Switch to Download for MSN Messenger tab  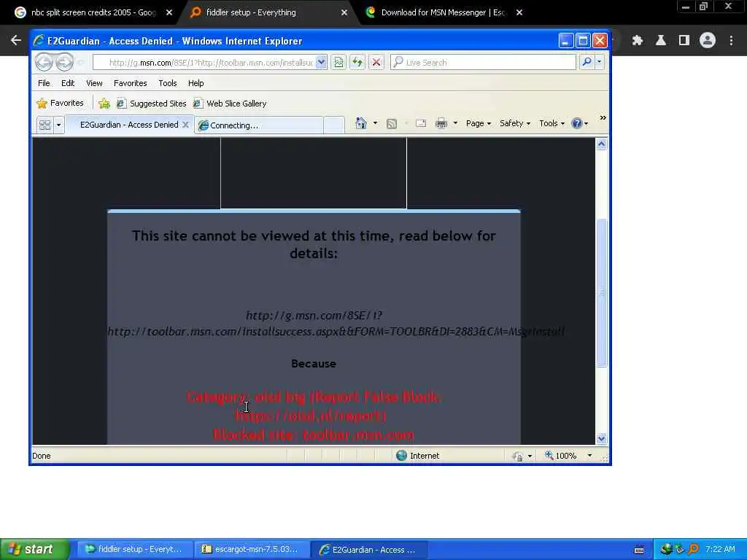(x=443, y=12)
